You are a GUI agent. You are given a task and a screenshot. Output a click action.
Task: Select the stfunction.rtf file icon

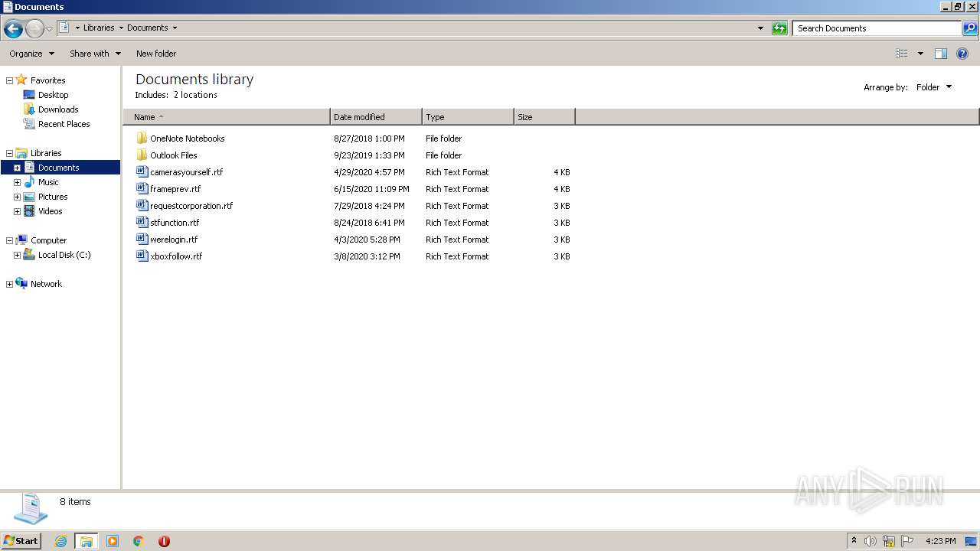[142, 223]
